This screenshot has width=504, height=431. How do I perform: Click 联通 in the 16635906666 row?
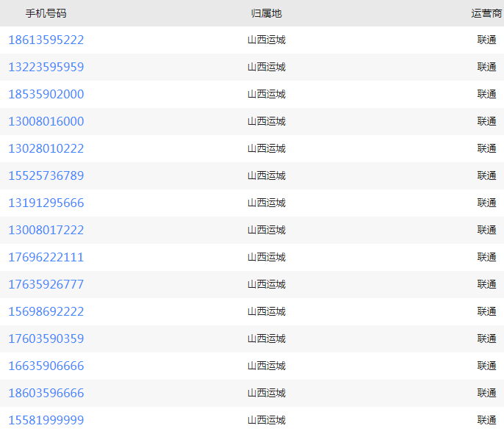point(486,366)
